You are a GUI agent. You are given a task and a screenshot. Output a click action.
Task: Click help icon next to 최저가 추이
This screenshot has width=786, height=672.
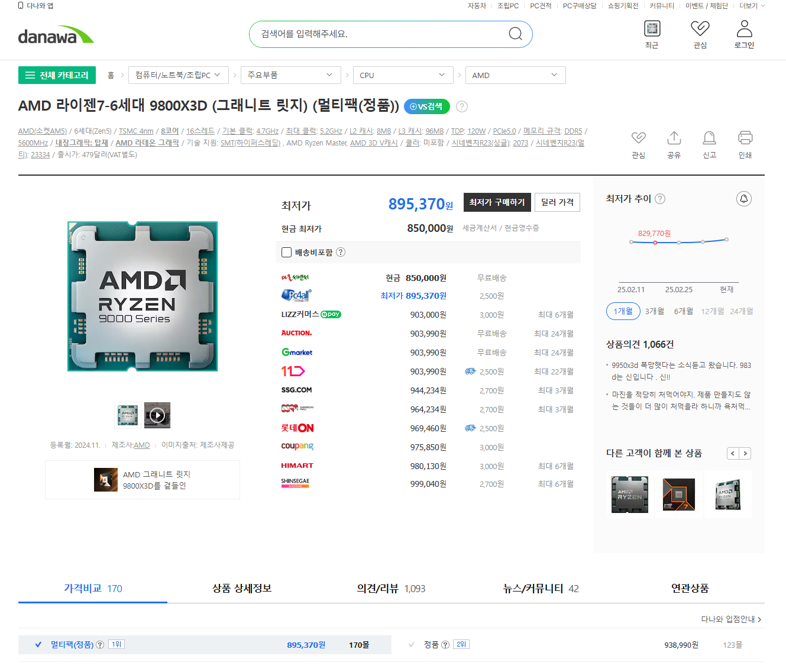(660, 199)
